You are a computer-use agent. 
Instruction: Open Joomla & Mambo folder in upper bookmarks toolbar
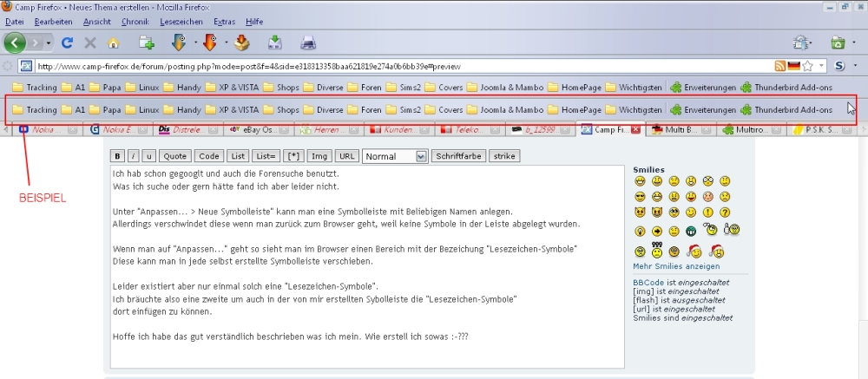pos(505,88)
